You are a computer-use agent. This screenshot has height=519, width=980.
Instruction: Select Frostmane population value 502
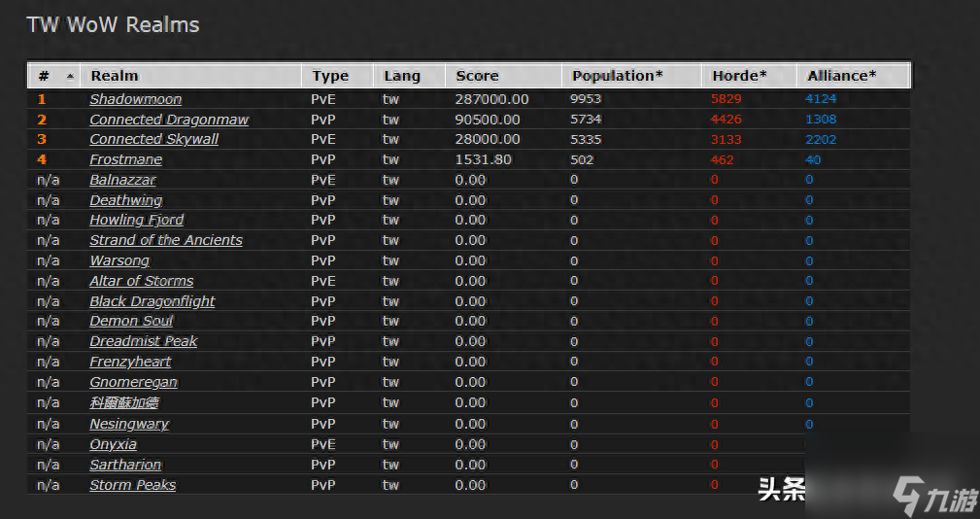coord(582,159)
